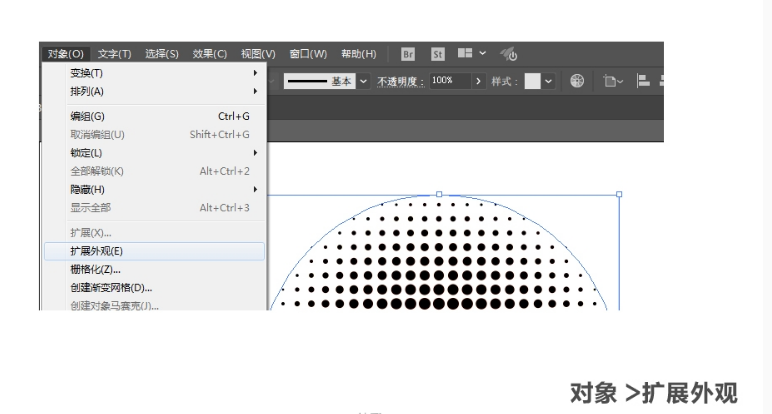Select 扩展外观(E) menu entry
Screen dimensions: 772x414
(x=155, y=251)
